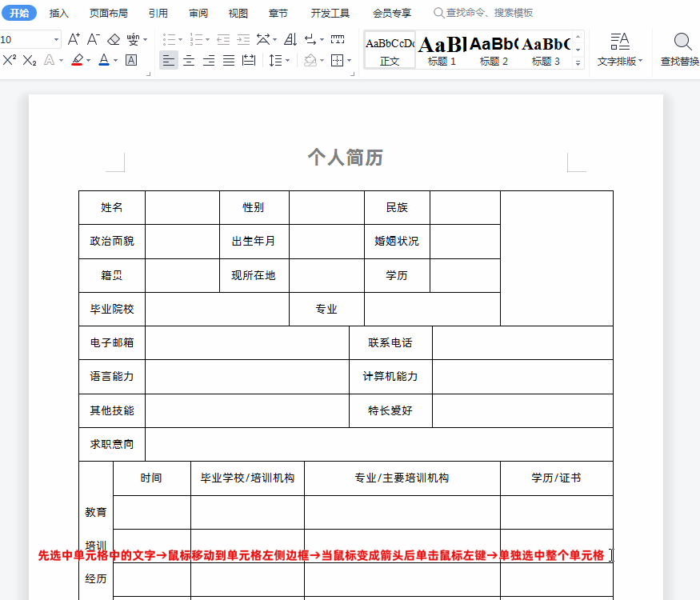Click the decrease indent icon
The width and height of the screenshot is (700, 600).
tap(223, 39)
